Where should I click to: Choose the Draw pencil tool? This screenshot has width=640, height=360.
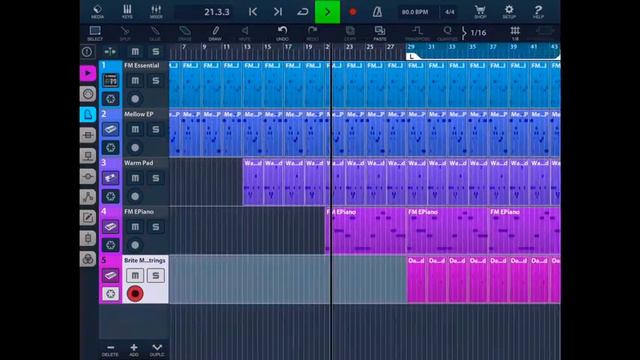pyautogui.click(x=215, y=33)
